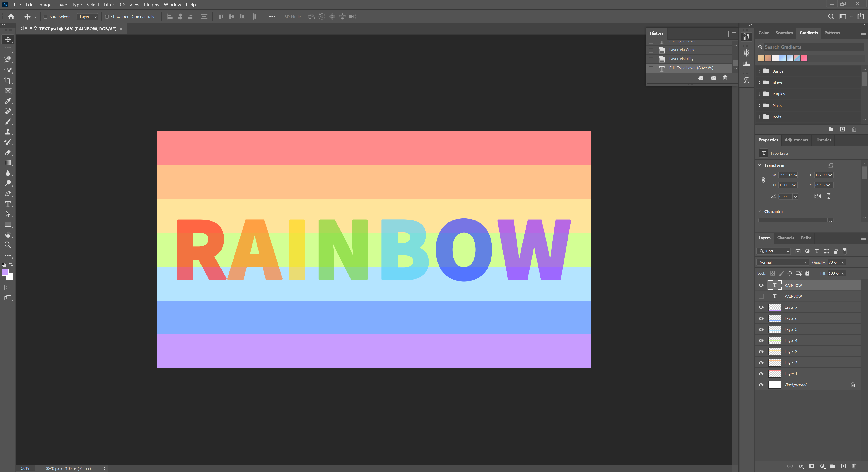The height and width of the screenshot is (472, 868).
Task: Select the Clone Stamp tool
Action: click(8, 132)
